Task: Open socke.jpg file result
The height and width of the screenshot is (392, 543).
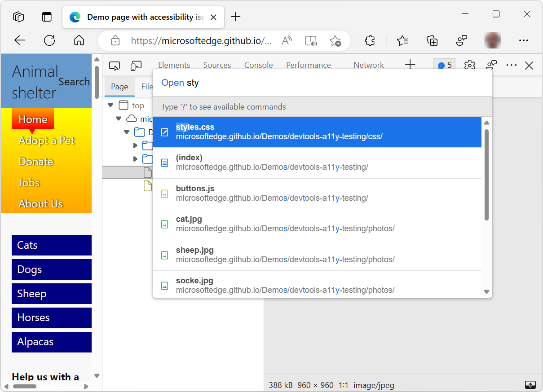Action: [317, 285]
